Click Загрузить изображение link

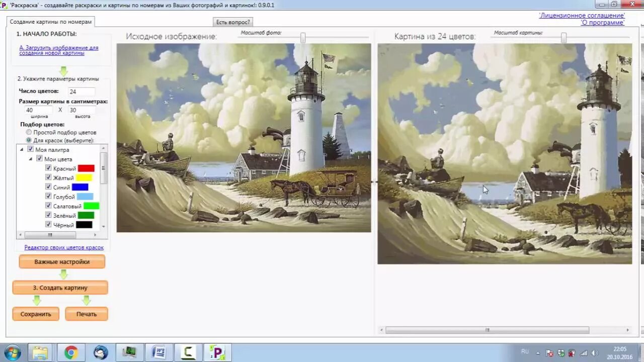pyautogui.click(x=59, y=50)
